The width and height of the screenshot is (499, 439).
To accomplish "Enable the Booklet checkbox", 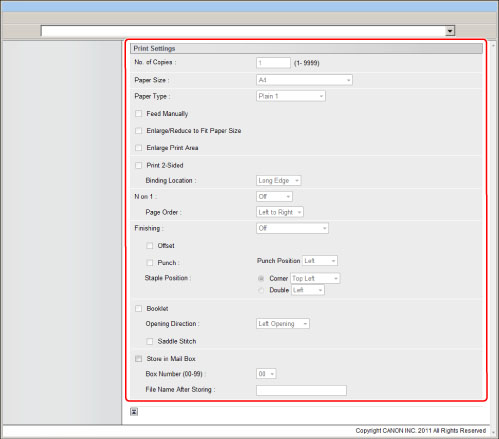I will [x=139, y=309].
